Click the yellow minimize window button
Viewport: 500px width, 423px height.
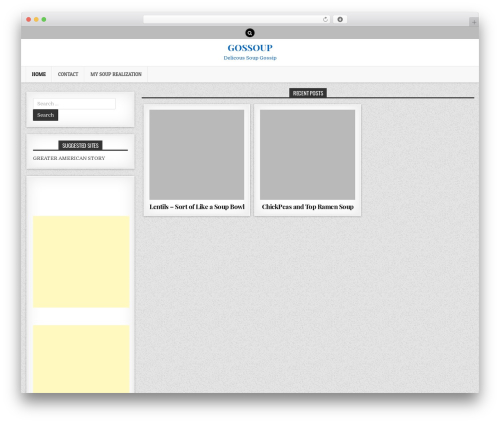[x=36, y=19]
